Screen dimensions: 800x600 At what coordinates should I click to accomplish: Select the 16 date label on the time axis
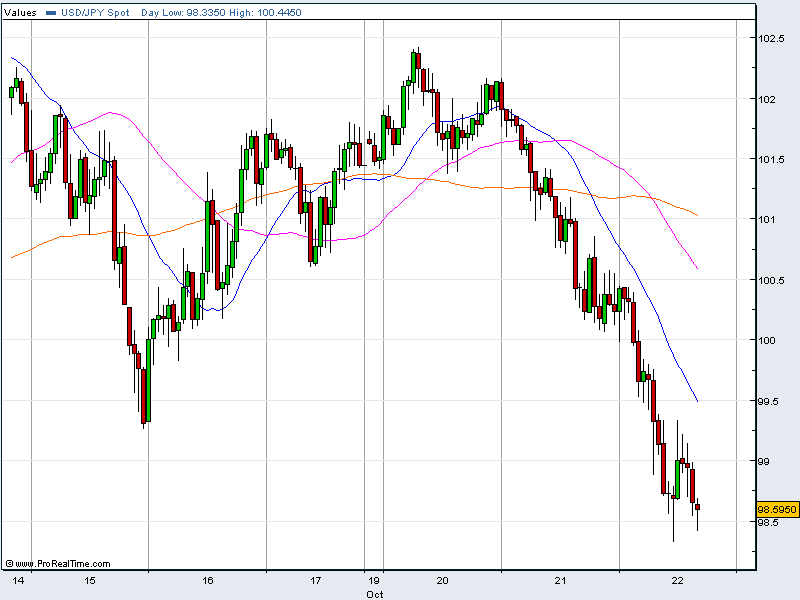207,580
